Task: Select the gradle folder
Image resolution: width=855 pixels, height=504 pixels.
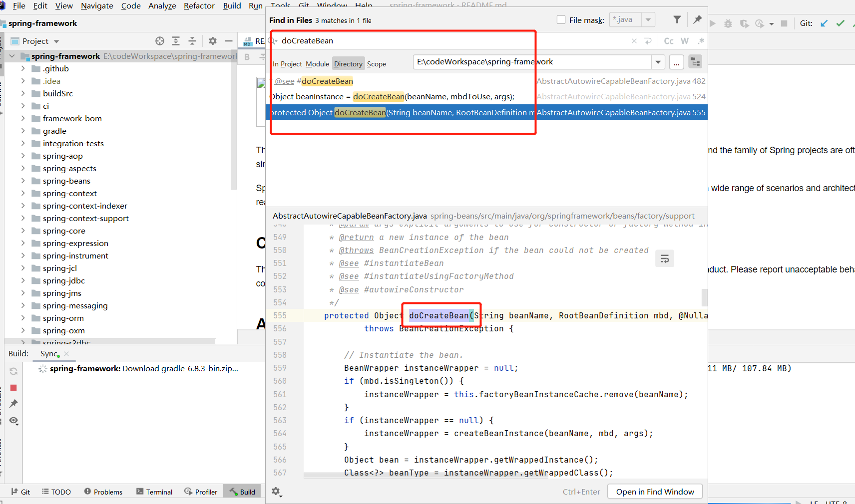Action: (54, 131)
